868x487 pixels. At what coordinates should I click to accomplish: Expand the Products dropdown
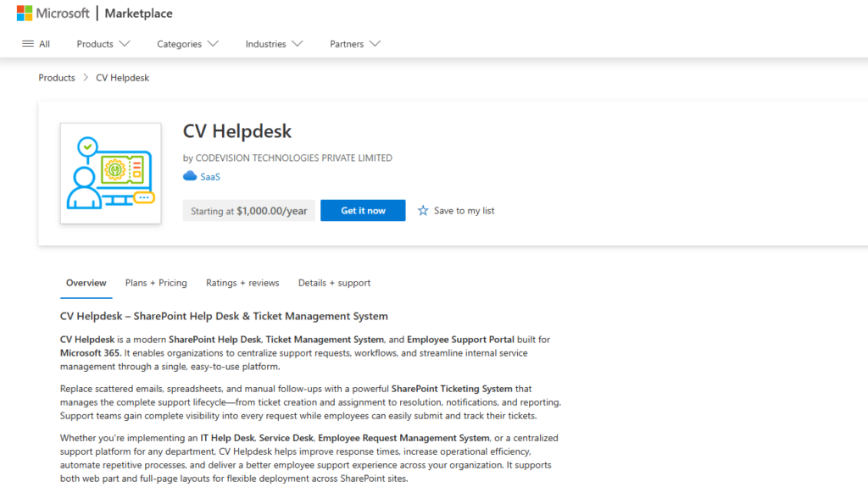coord(103,44)
